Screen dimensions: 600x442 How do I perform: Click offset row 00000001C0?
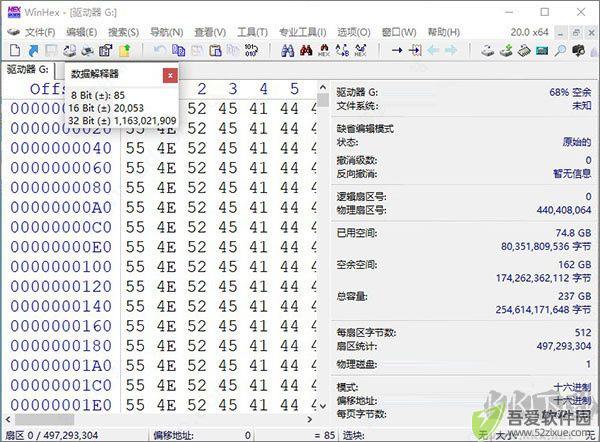pyautogui.click(x=61, y=385)
